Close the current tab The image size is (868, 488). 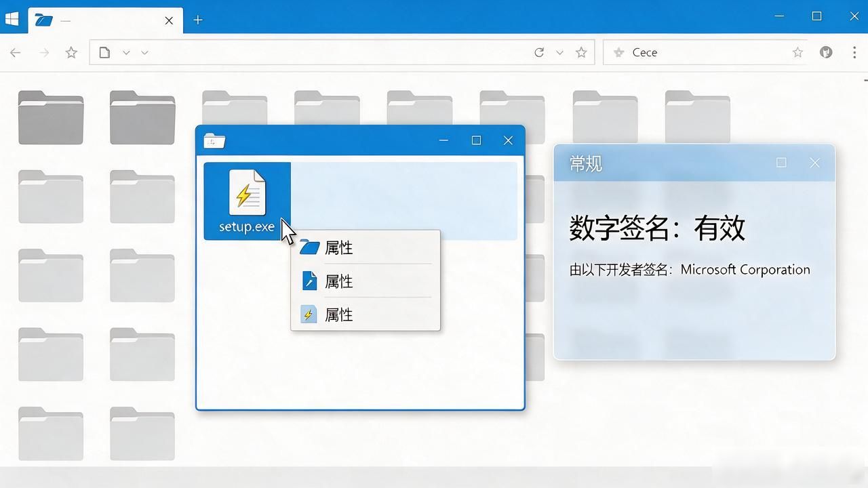(169, 20)
